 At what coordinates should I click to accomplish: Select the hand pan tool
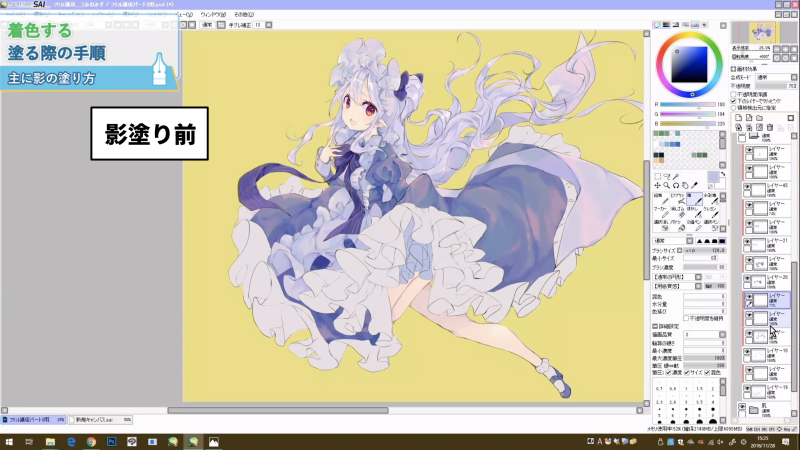pos(685,186)
